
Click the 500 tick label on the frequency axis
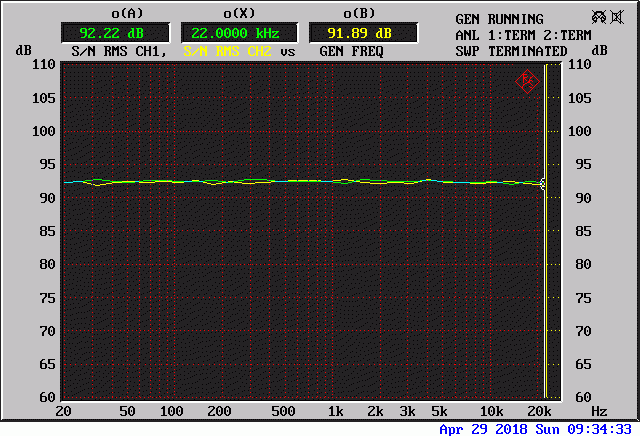283,411
